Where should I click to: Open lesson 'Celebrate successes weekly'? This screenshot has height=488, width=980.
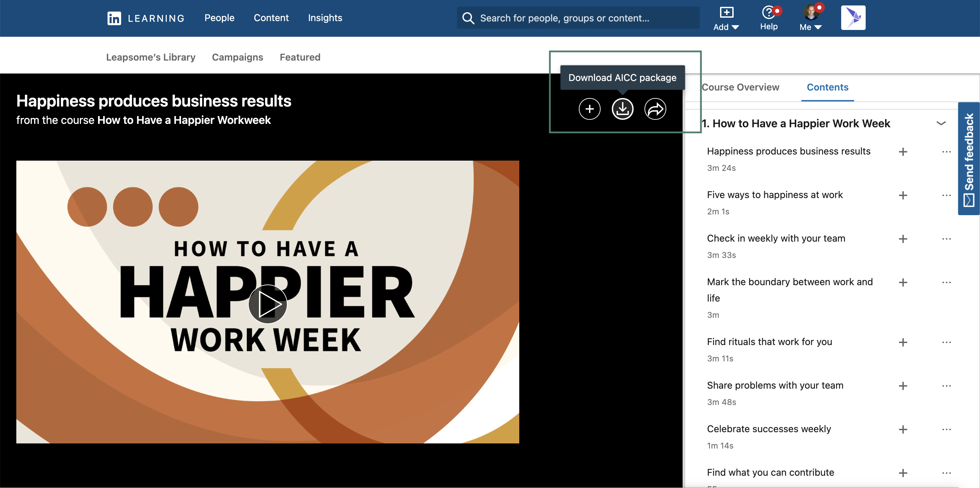[769, 429]
